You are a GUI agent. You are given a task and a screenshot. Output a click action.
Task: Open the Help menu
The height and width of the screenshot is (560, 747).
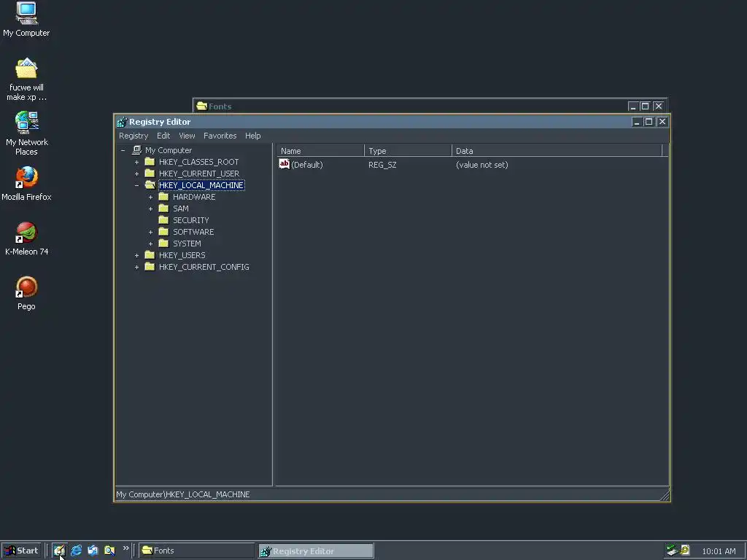253,136
